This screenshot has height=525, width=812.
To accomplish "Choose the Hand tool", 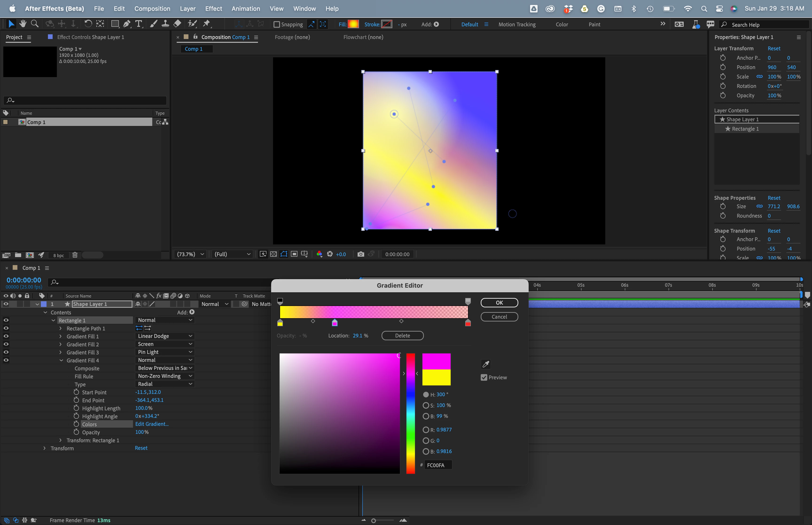I will tap(23, 24).
